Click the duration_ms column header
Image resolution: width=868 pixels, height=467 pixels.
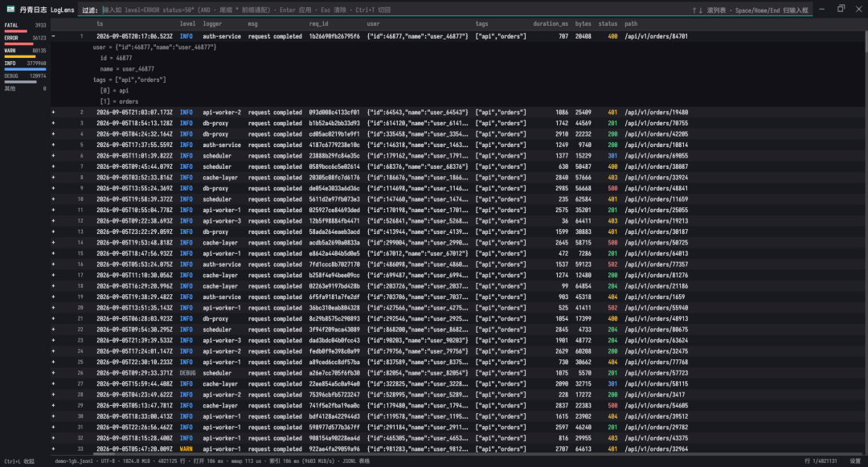[551, 24]
